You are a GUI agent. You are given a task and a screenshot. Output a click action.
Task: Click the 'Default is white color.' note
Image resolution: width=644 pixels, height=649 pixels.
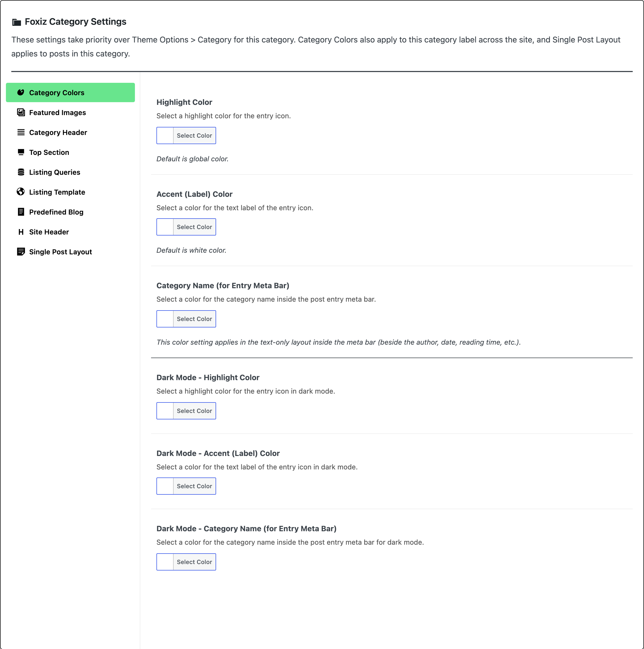[191, 250]
